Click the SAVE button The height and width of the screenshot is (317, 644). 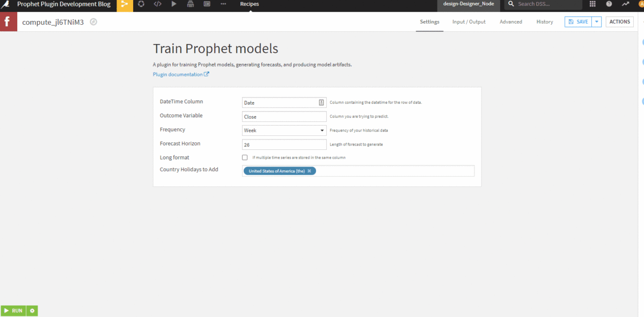578,22
